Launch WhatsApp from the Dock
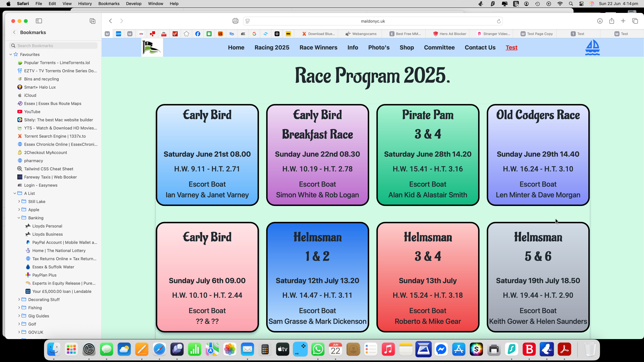Viewport: 644px width, 362px height. (x=318, y=349)
